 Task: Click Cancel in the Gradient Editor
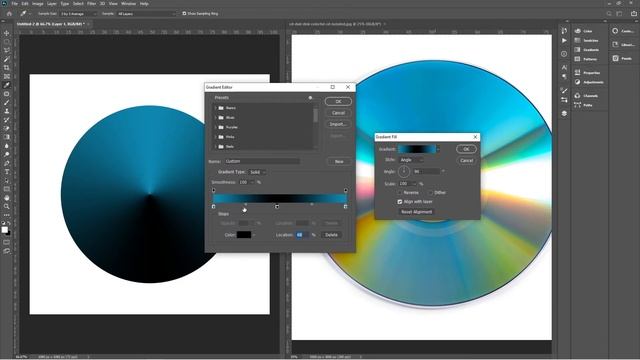click(x=338, y=113)
